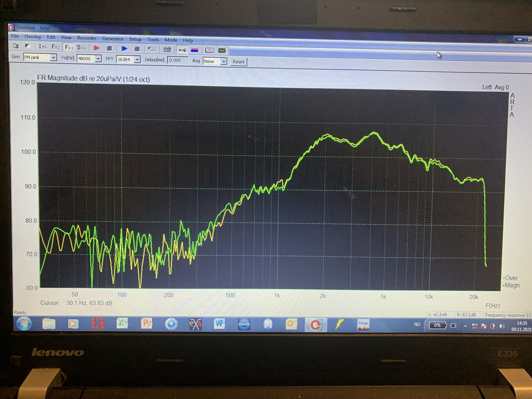Expand the FFT size dropdown
This screenshot has width=532, height=399.
click(x=137, y=59)
